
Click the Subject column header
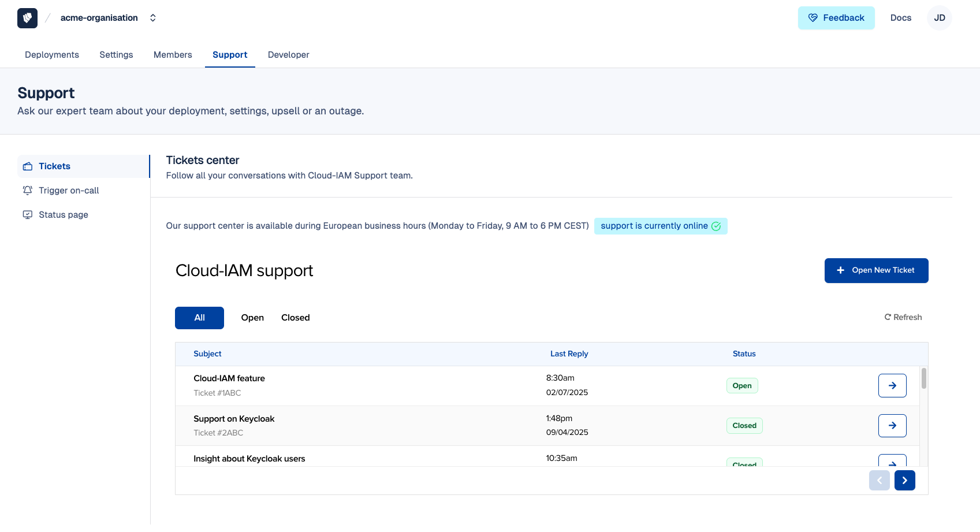(207, 354)
